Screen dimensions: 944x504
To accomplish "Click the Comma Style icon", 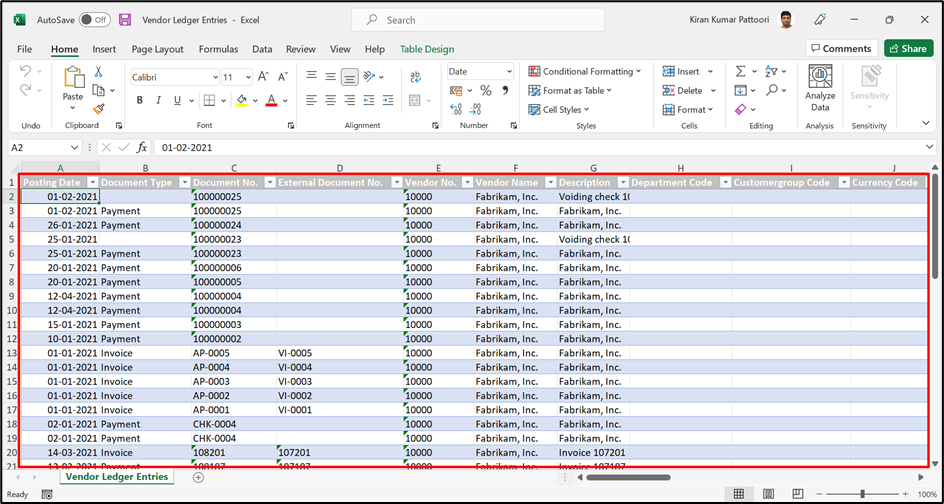I will click(x=505, y=90).
